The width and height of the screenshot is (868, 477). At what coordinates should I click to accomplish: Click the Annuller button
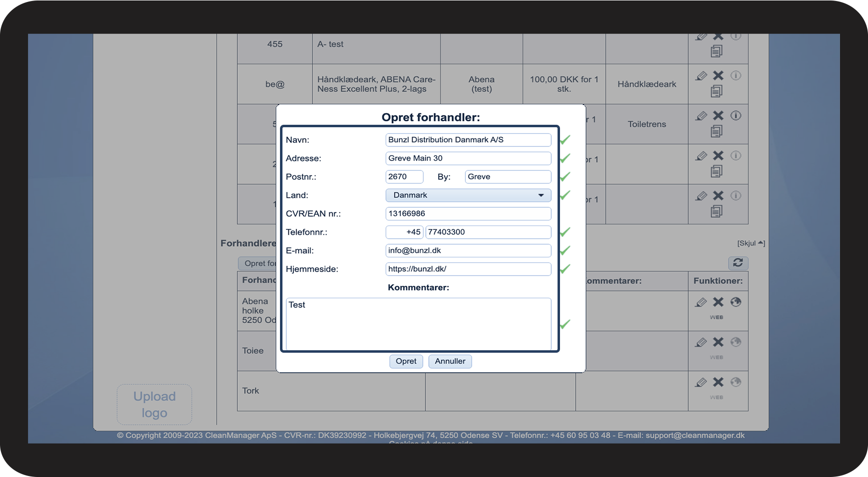click(450, 361)
